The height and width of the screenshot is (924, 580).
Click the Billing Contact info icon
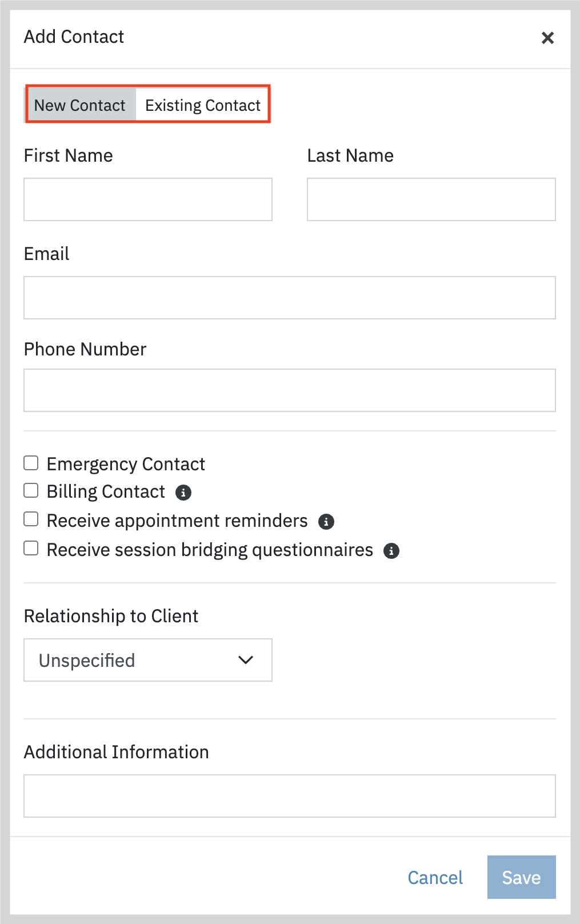click(x=183, y=493)
